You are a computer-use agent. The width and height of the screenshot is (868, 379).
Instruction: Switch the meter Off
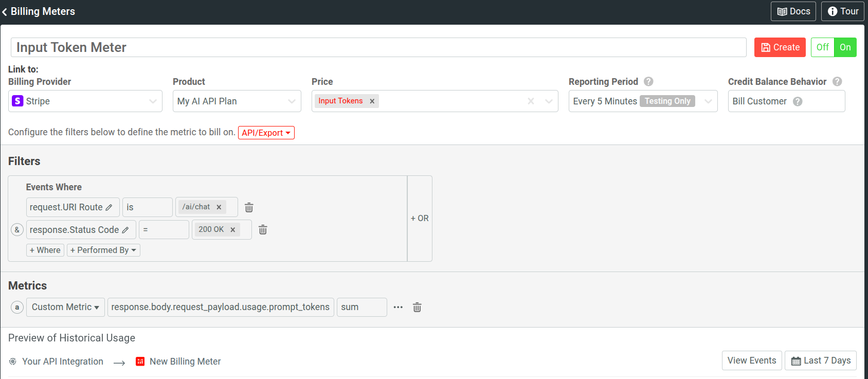pyautogui.click(x=822, y=47)
